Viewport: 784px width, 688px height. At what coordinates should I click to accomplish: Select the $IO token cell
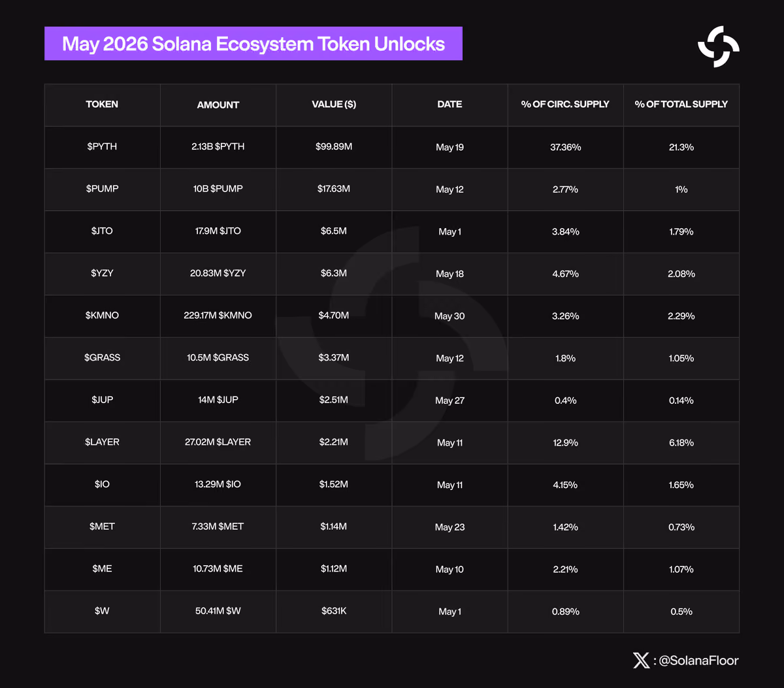click(102, 483)
